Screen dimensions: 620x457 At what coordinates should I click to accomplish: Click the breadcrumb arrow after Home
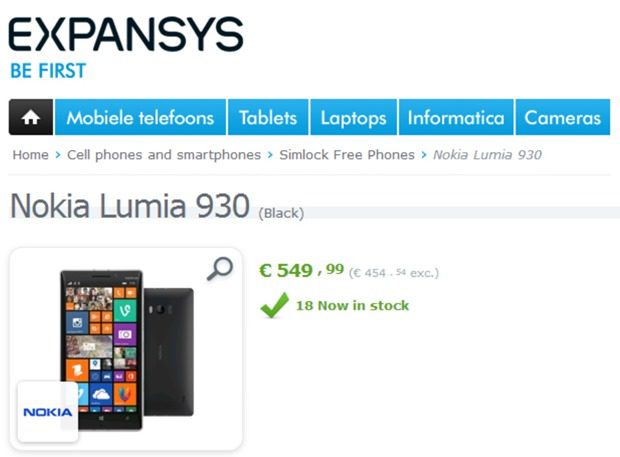tap(58, 155)
